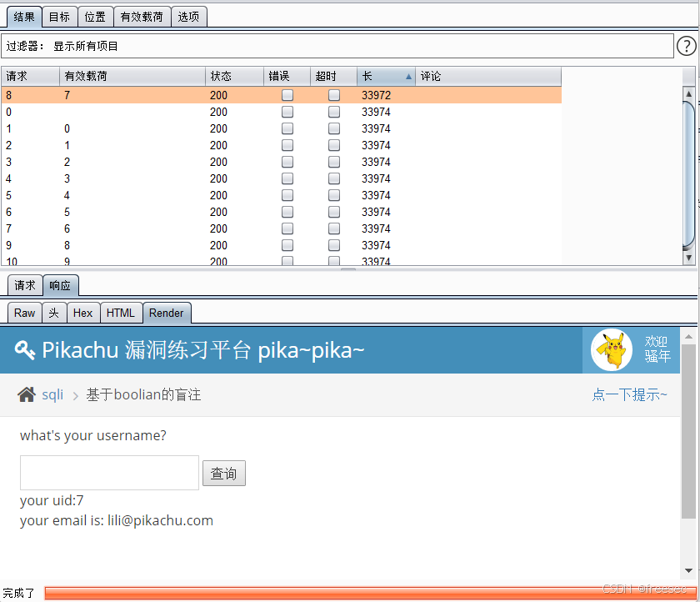Toggle timeout checkbox for request 9
700x602 pixels.
point(334,245)
